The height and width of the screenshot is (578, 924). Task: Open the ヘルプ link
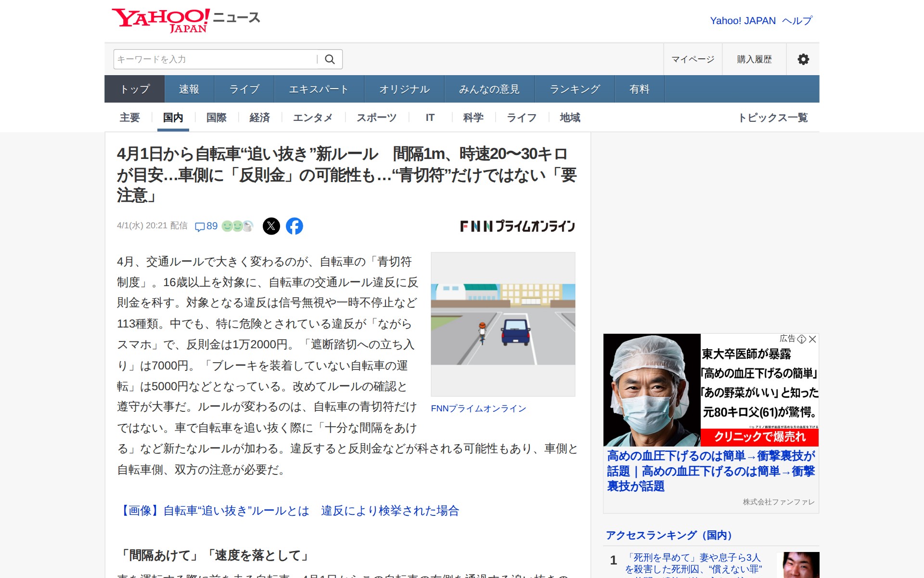coord(797,21)
